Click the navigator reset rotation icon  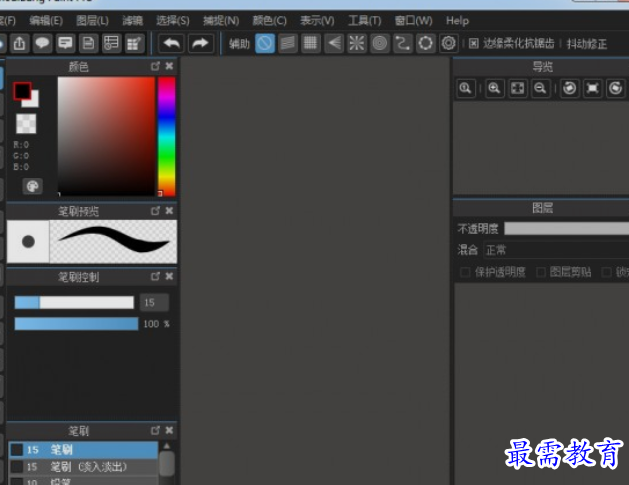592,88
